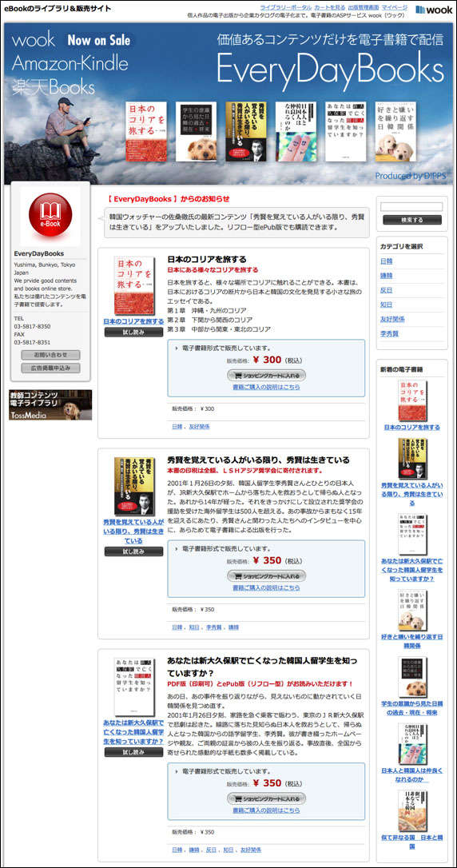457x868 pixels.
Task: Open ライブラリーポータル in top navigation
Action: [x=286, y=7]
